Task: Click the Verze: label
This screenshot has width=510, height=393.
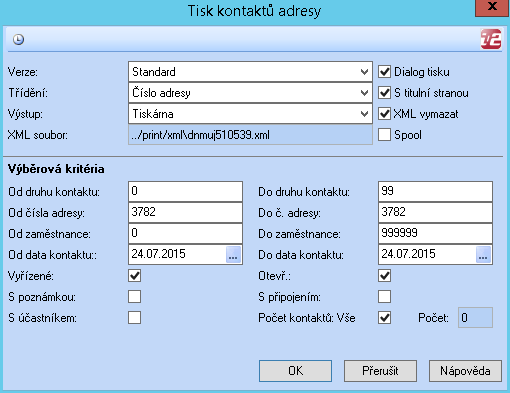Action: (23, 72)
